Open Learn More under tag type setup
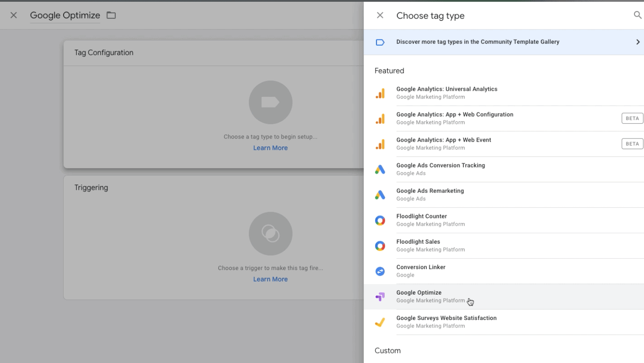The height and width of the screenshot is (363, 644). 270,148
